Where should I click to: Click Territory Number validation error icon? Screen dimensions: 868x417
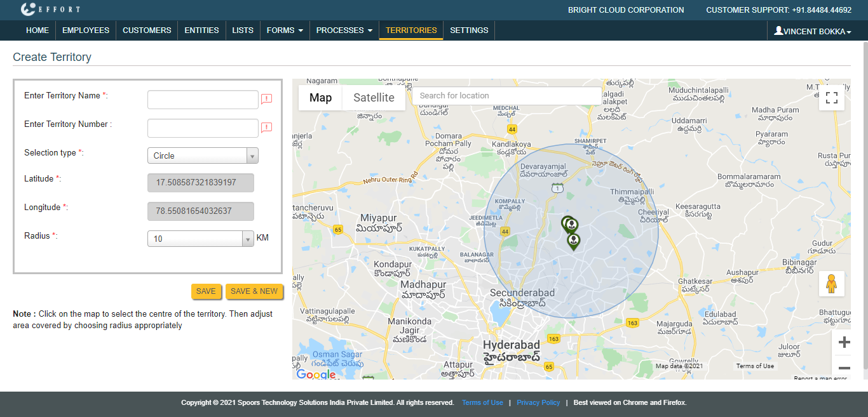(266, 128)
